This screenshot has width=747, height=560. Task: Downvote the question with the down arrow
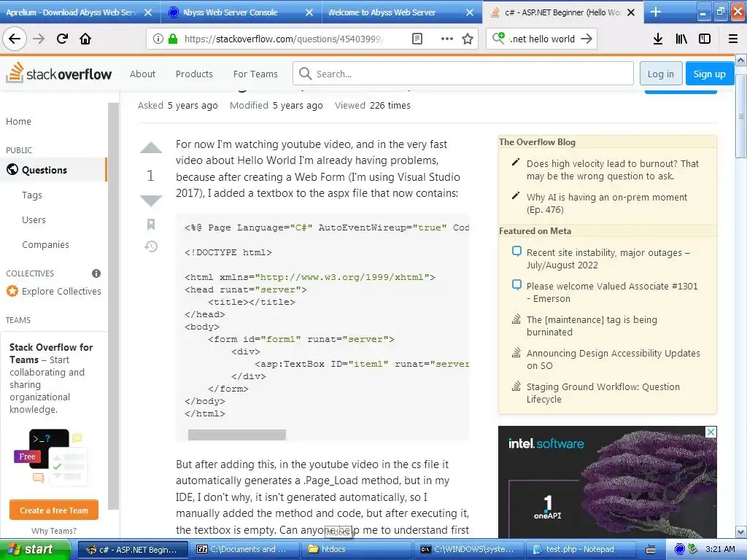[x=150, y=201]
